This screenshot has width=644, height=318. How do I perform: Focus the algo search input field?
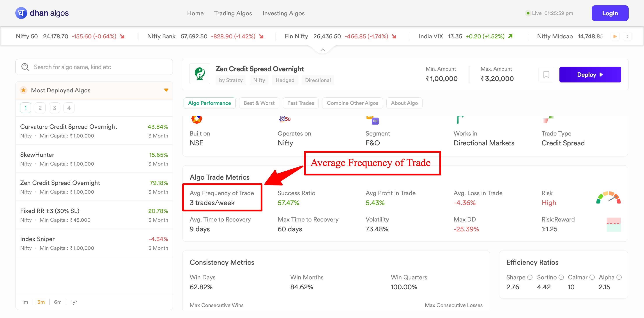(94, 67)
